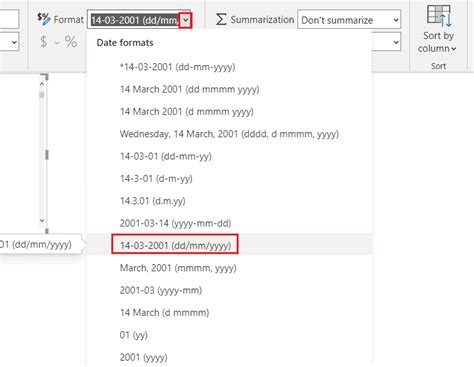Open the Format dropdown arrow
Image resolution: width=474 pixels, height=367 pixels.
pyautogui.click(x=186, y=20)
